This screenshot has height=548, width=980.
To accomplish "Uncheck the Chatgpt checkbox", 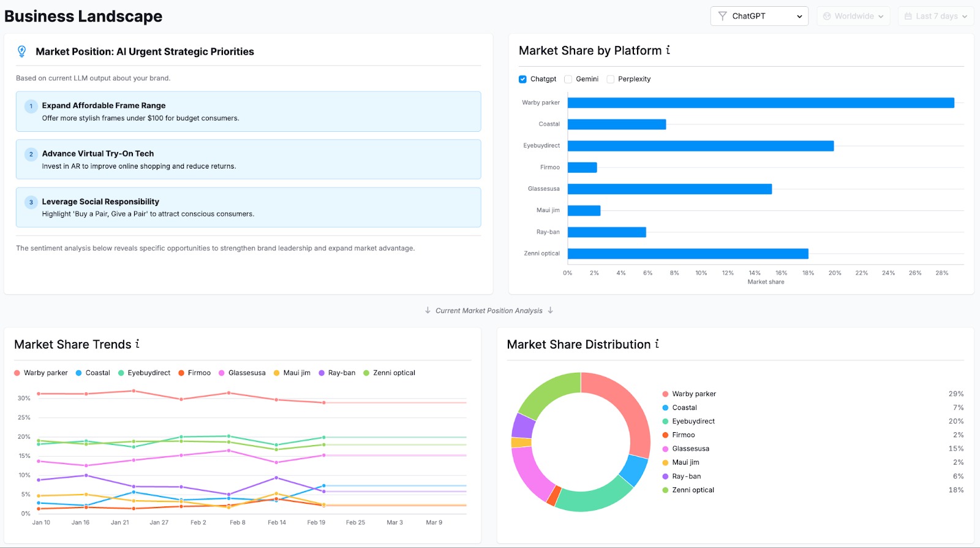I will (522, 79).
